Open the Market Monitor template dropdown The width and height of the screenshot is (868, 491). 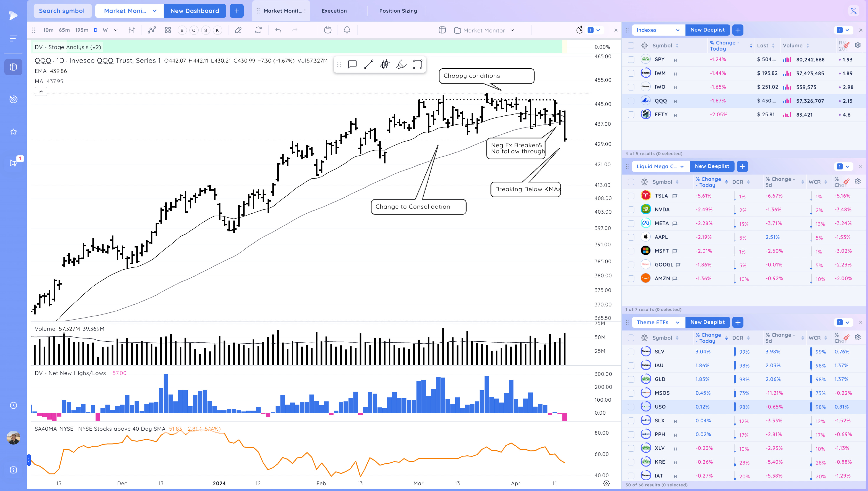tap(484, 30)
